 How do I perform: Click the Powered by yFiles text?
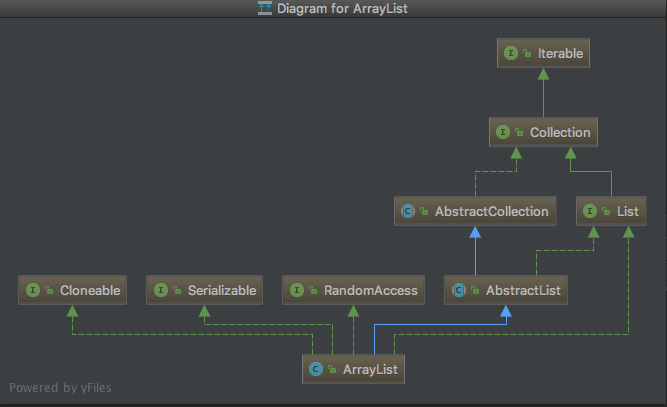coord(60,388)
